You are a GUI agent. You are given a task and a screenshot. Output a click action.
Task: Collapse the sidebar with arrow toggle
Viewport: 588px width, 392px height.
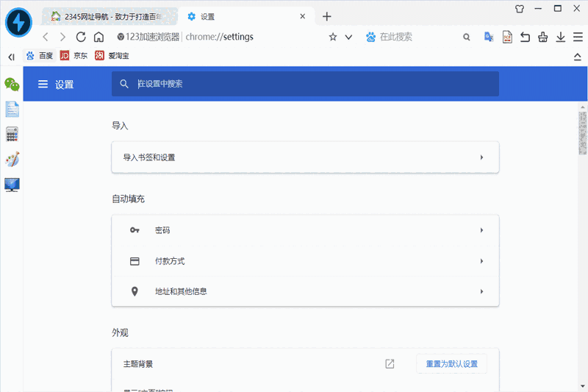pos(11,56)
